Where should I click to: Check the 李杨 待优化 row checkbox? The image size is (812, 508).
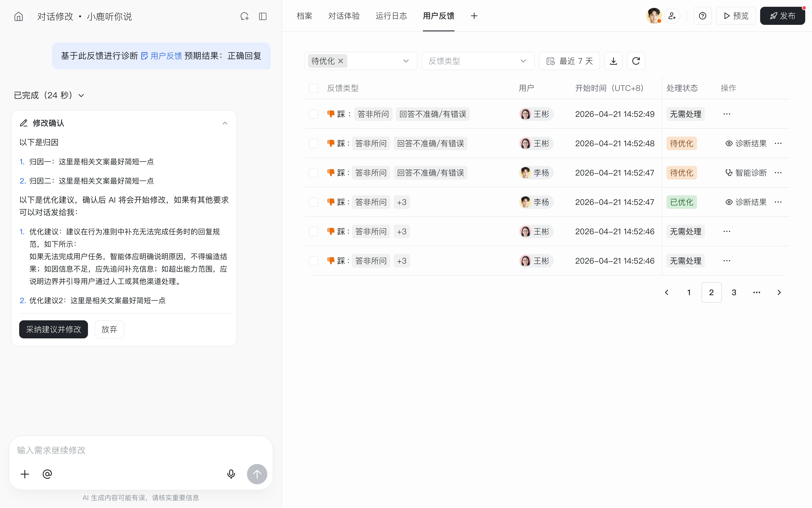tap(313, 173)
